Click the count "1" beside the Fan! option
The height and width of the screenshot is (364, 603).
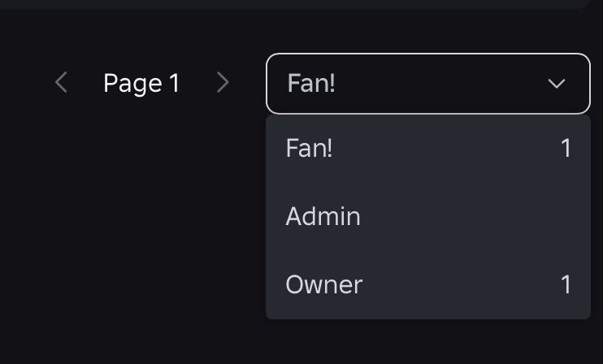coord(566,149)
